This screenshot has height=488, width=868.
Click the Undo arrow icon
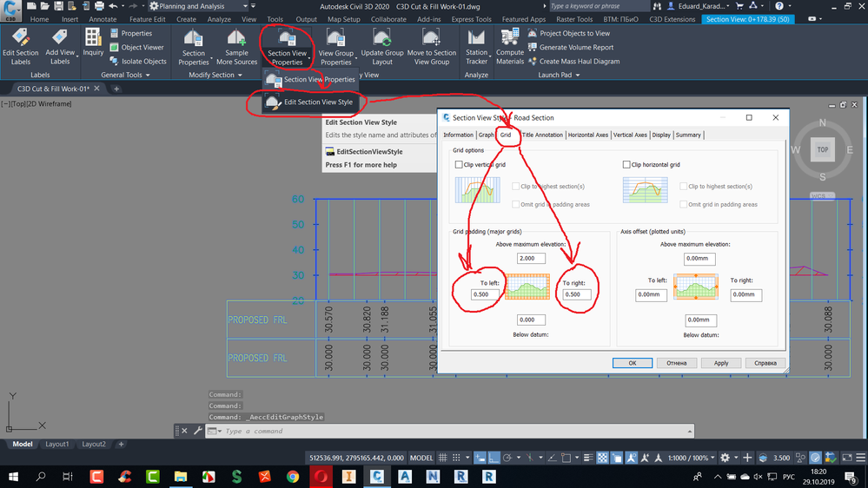click(113, 6)
